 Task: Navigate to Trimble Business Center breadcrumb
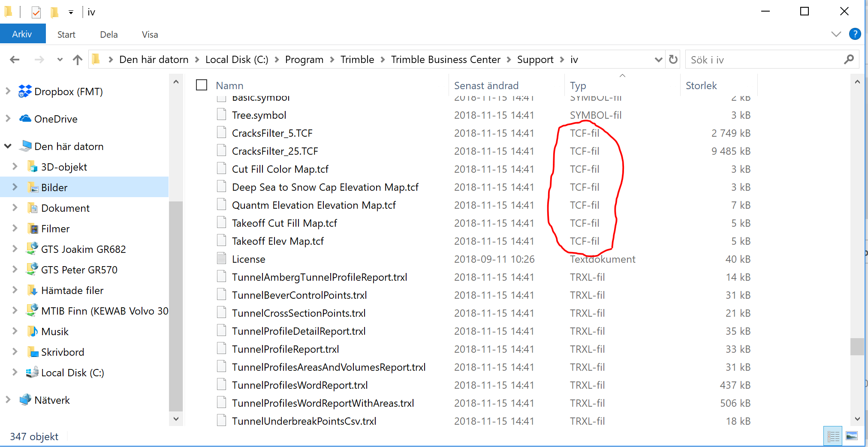tap(446, 60)
